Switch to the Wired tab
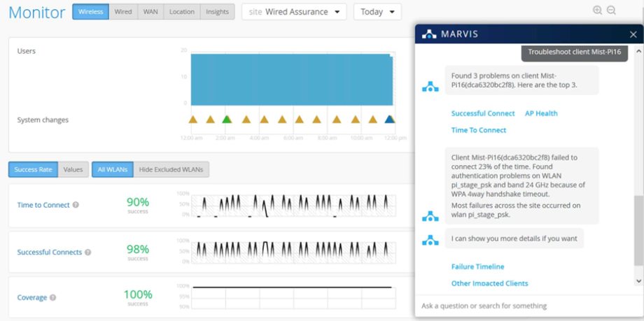Image resolution: width=644 pixels, height=321 pixels. coord(122,12)
